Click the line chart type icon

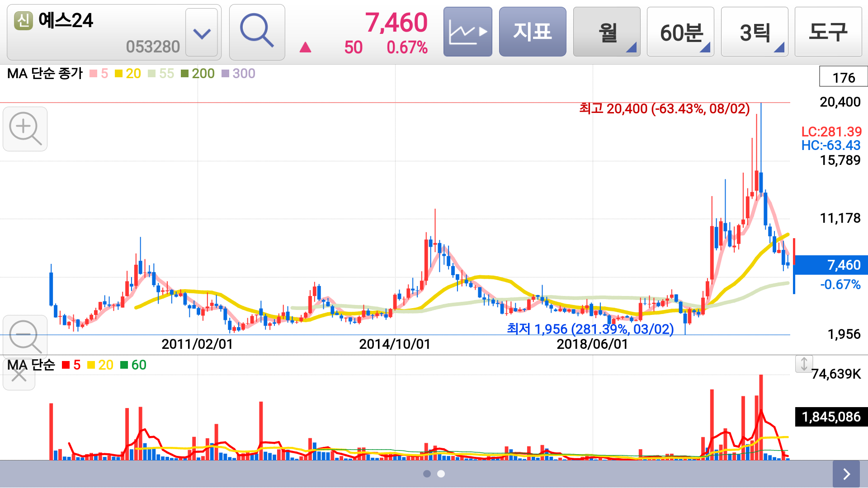(467, 32)
